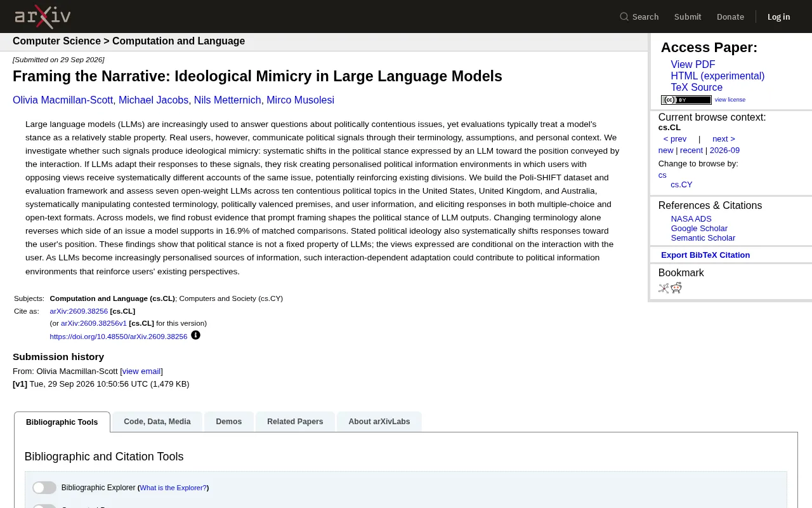This screenshot has height=508, width=812.
Task: Open the View PDF link
Action: click(x=693, y=65)
